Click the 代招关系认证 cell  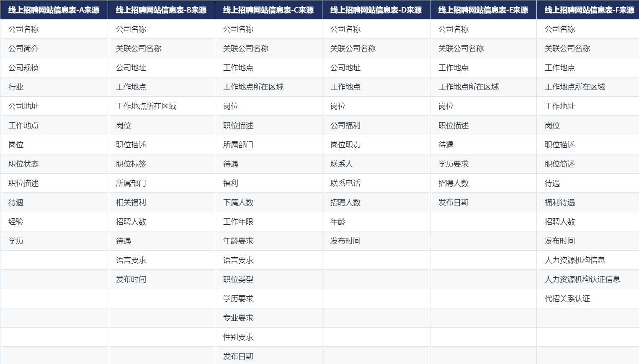588,299
